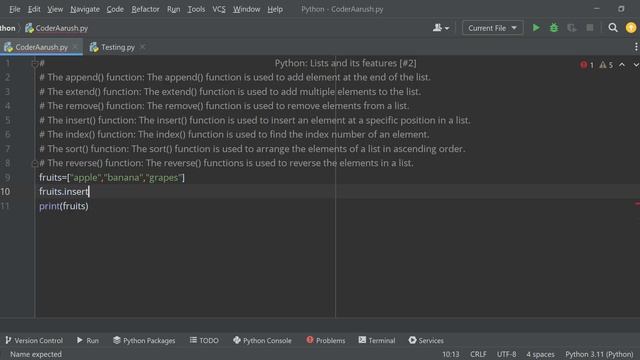Viewport: 640px width, 360px height.
Task: Open the Problems tool window
Action: [x=326, y=340]
